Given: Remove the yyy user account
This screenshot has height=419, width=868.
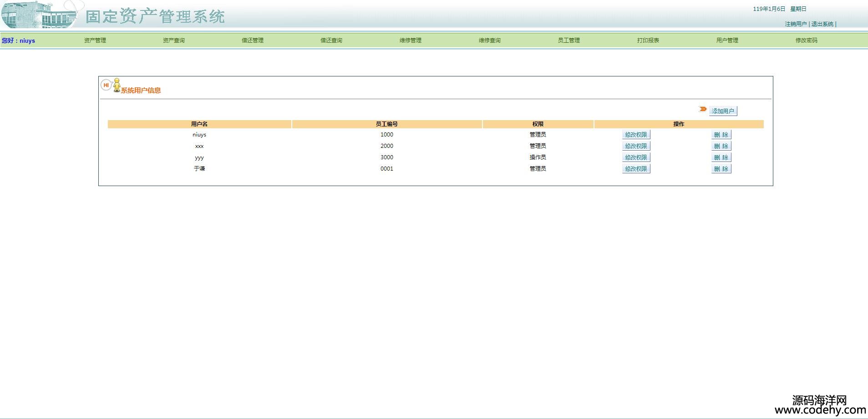Looking at the screenshot, I should 721,157.
